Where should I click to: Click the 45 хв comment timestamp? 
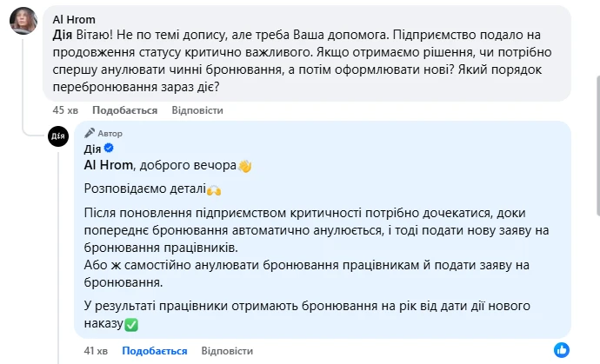65,110
